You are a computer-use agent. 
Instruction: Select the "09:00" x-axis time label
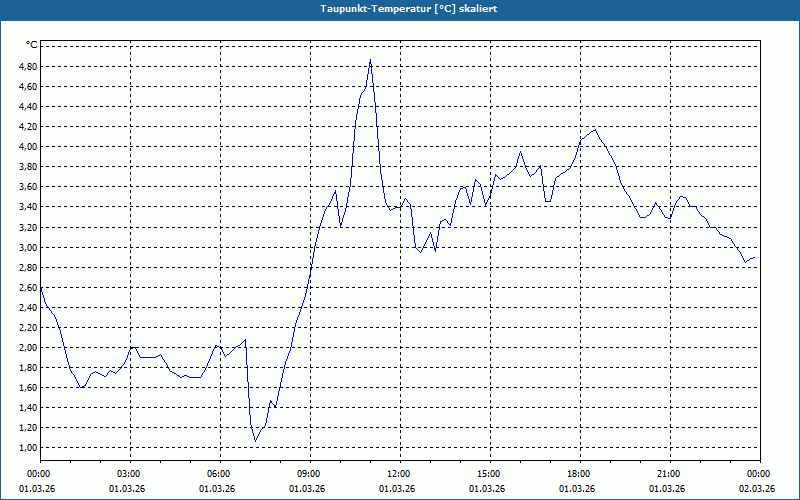307,474
